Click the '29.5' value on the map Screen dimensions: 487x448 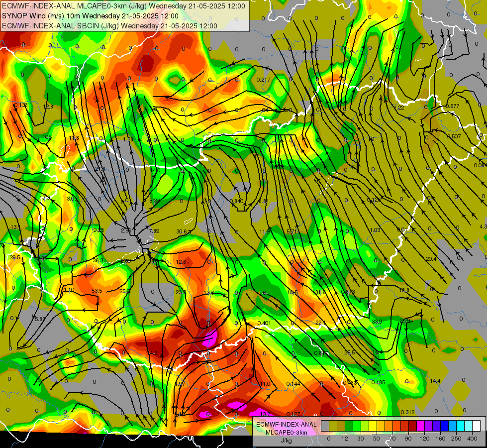tap(15, 257)
